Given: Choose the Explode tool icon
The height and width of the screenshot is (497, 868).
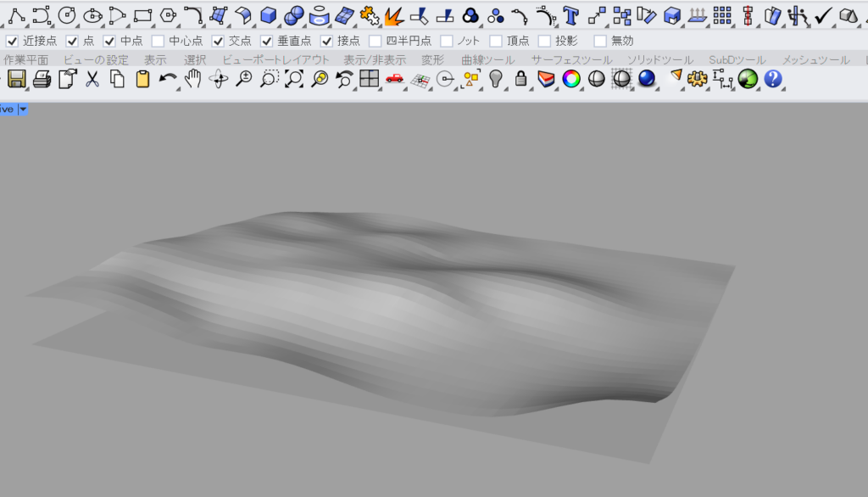Looking at the screenshot, I should click(393, 15).
